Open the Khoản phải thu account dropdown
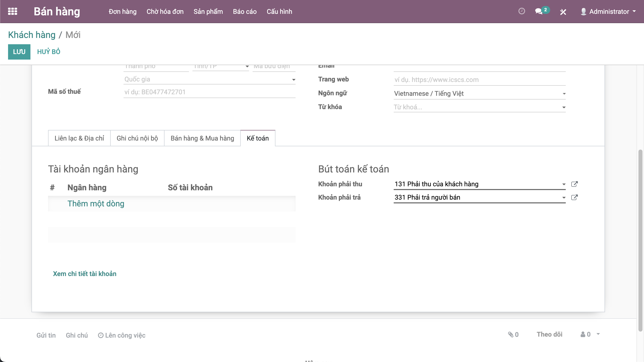Screen dimensions: 644x362 pyautogui.click(x=564, y=184)
